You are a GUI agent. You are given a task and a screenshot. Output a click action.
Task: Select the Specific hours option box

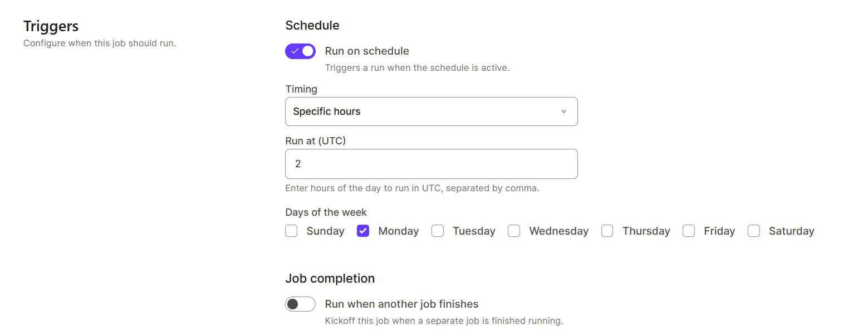[x=431, y=111]
